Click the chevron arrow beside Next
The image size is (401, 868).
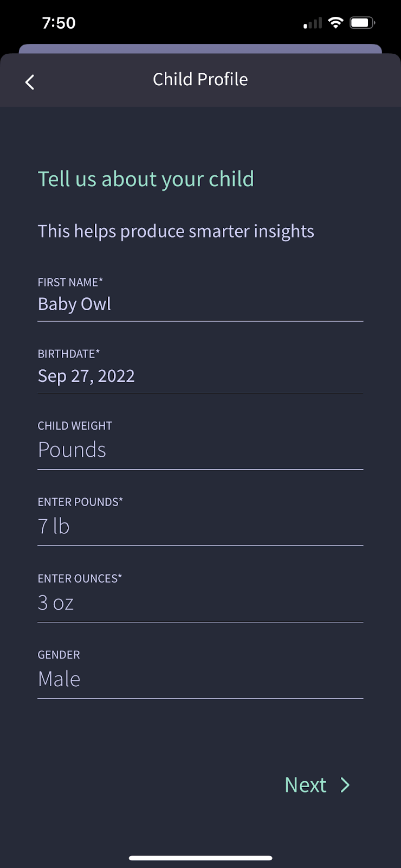click(345, 785)
